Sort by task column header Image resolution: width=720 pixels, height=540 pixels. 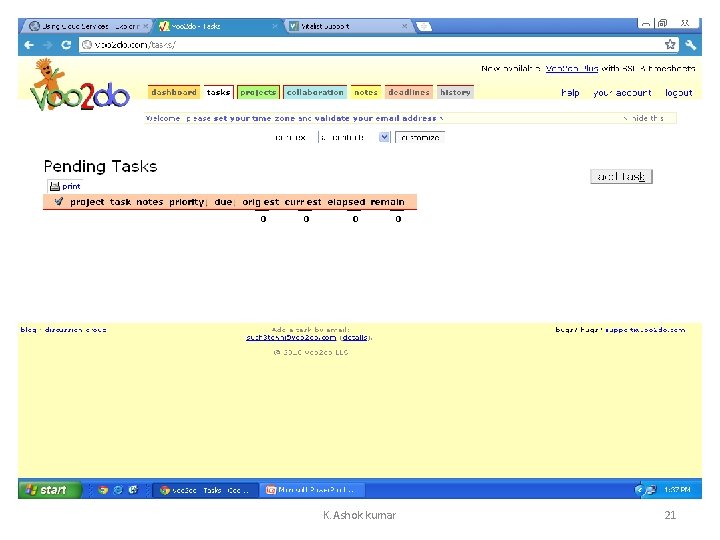120,202
